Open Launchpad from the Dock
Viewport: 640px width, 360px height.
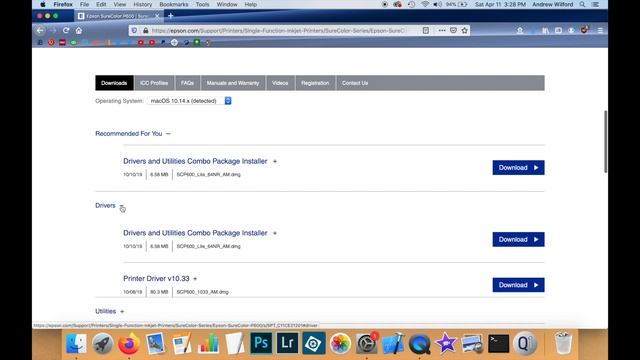pos(102,343)
